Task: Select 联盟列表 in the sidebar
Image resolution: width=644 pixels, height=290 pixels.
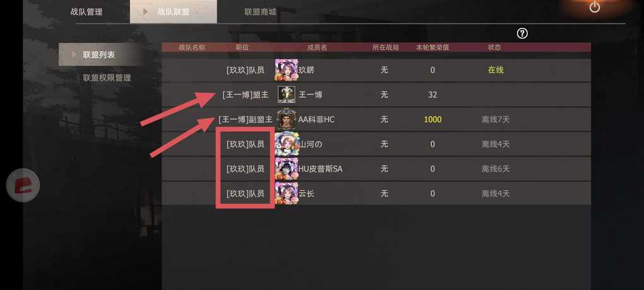Action: 100,54
